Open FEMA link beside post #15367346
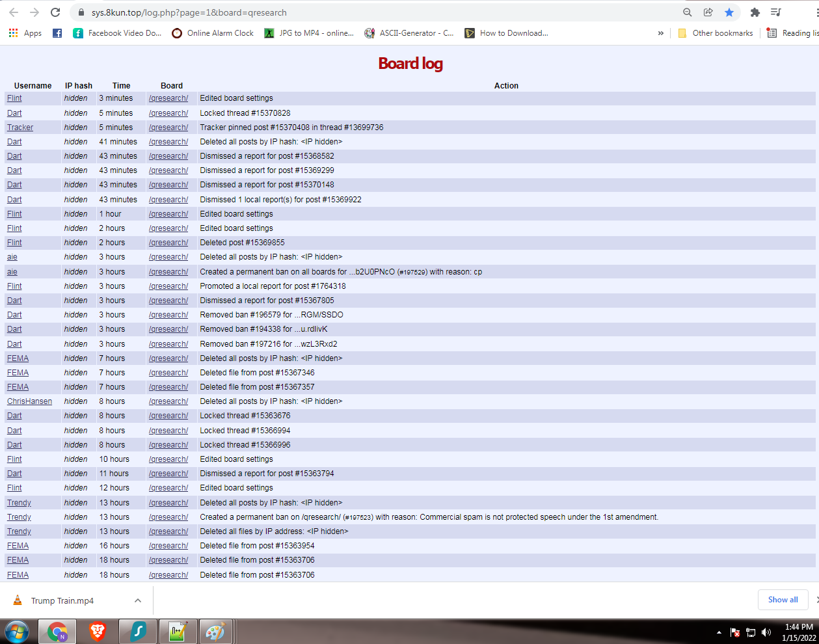This screenshot has width=819, height=644. 18,373
